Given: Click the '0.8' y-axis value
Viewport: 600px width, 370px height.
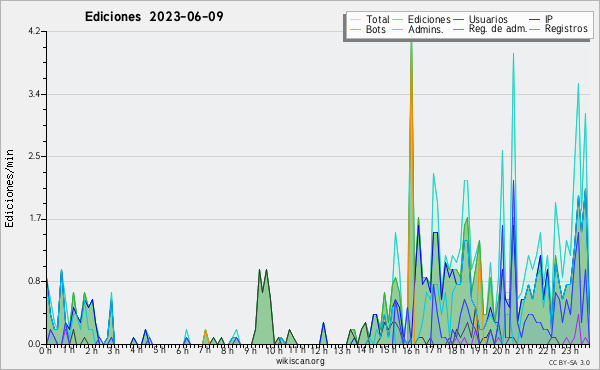Looking at the screenshot, I should (34, 281).
